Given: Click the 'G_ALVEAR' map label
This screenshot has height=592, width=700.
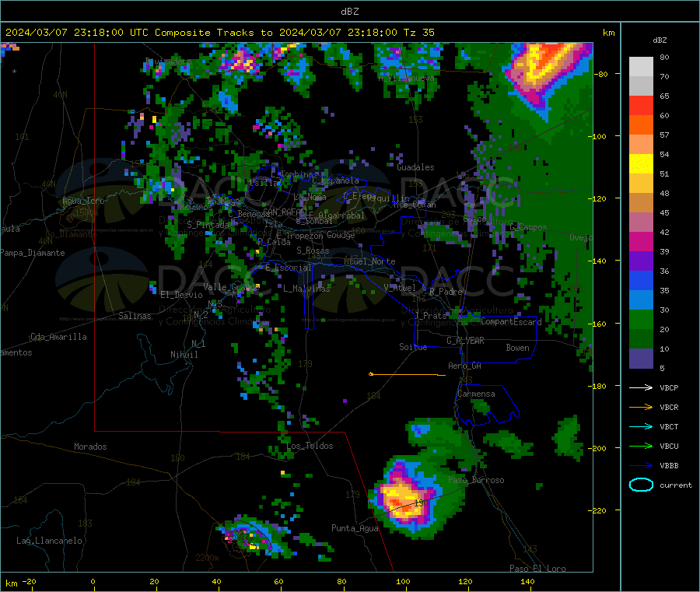Looking at the screenshot, I should [x=465, y=341].
